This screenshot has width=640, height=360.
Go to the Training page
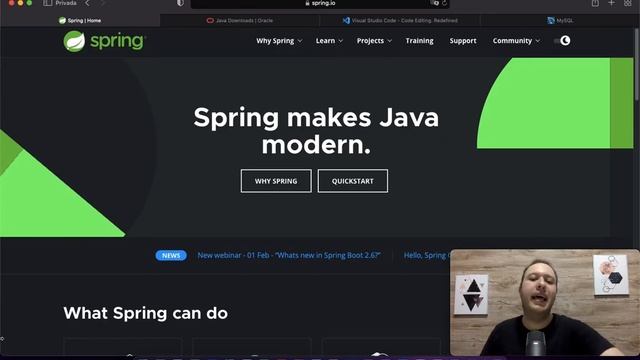coord(419,41)
